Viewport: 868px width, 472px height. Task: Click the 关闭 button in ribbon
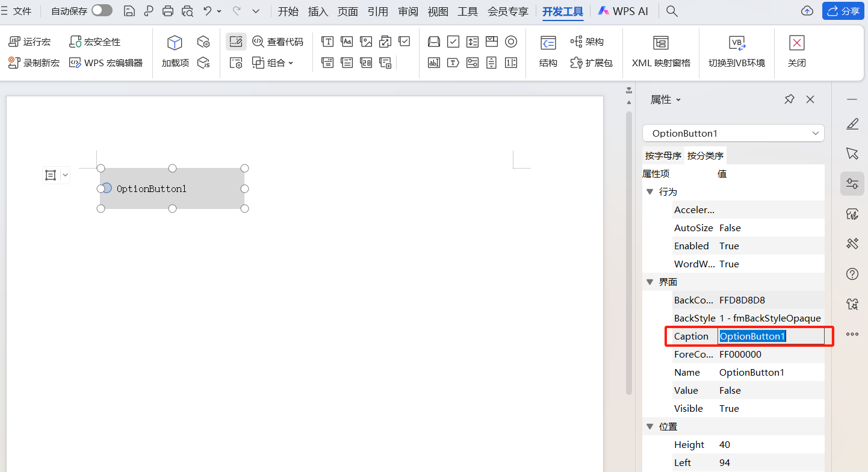[796, 51]
